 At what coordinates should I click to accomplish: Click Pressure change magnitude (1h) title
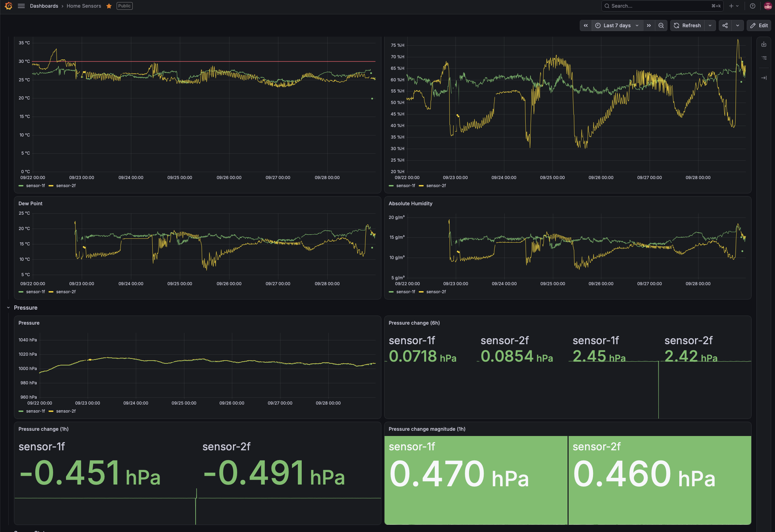(x=427, y=429)
